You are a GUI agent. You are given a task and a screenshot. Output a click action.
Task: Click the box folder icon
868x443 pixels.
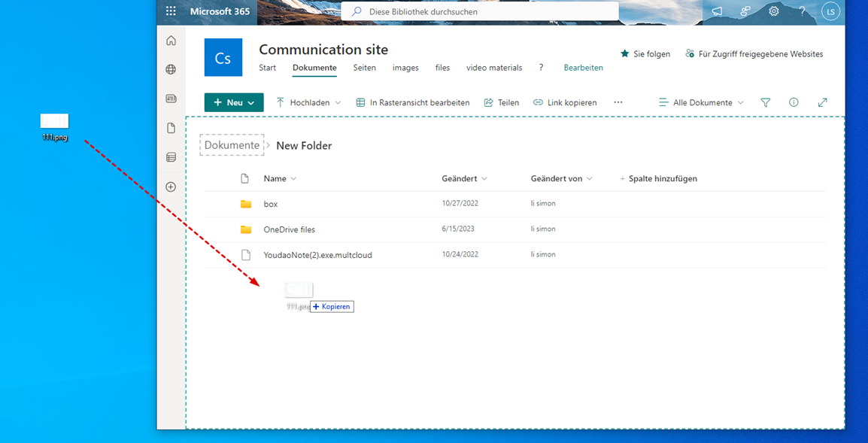[x=246, y=204]
